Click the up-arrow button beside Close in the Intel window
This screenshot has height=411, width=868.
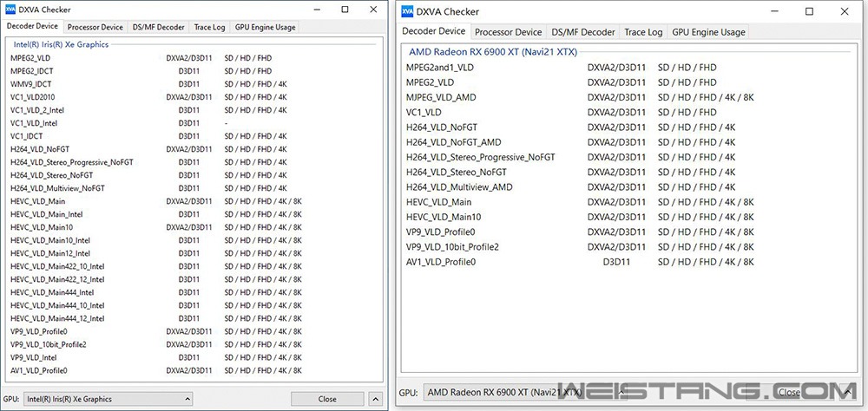374,399
